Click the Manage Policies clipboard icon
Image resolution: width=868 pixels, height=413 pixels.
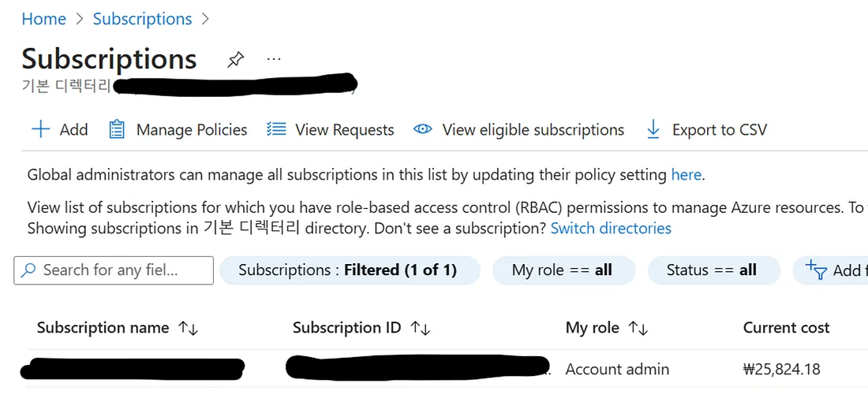tap(117, 129)
